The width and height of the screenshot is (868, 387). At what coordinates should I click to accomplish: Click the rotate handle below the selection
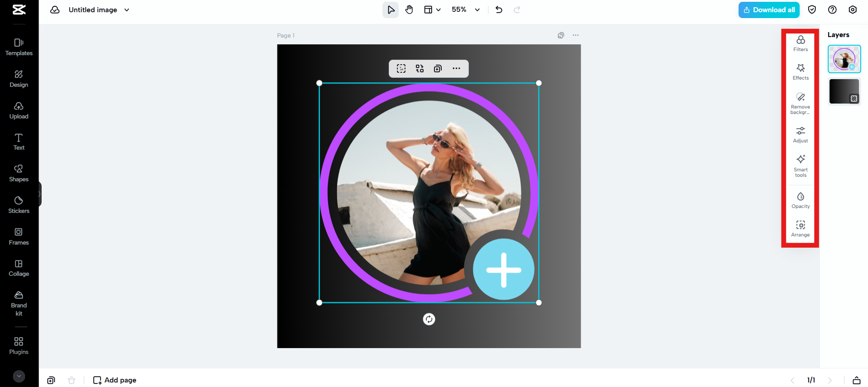[x=429, y=319]
